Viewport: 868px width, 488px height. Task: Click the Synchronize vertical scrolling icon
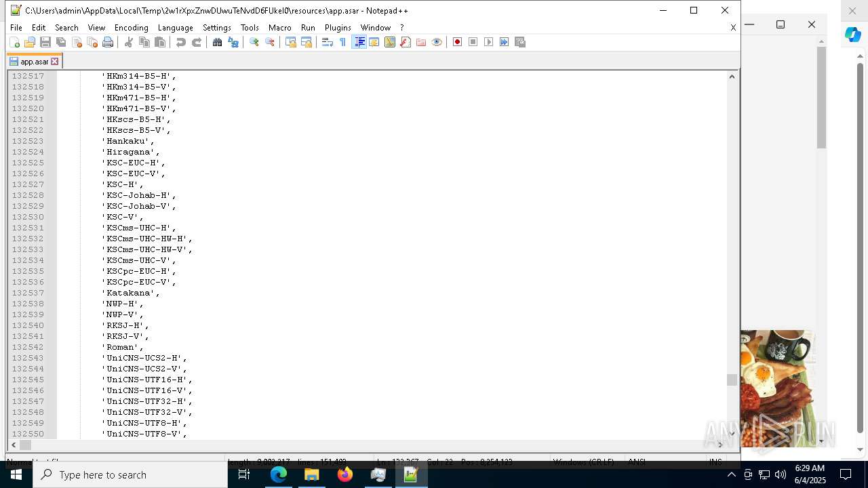point(291,42)
